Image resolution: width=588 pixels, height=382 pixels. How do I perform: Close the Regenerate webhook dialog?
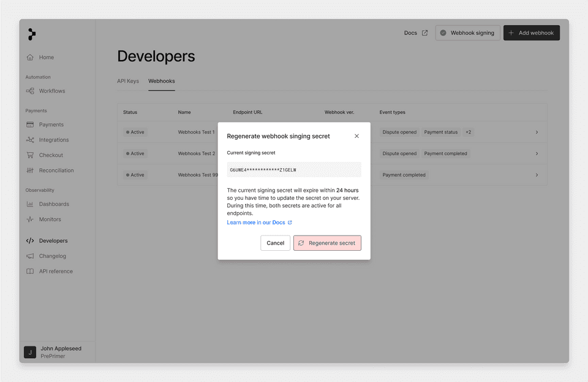pos(356,136)
